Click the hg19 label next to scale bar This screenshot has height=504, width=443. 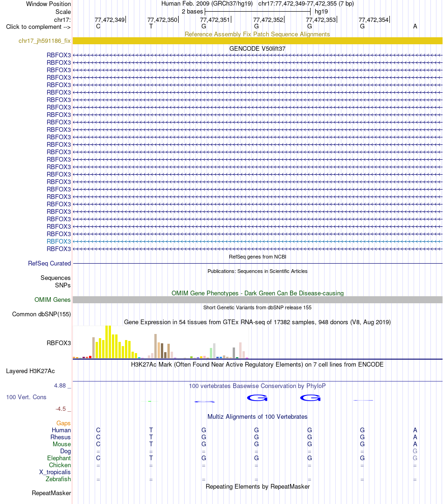click(321, 12)
